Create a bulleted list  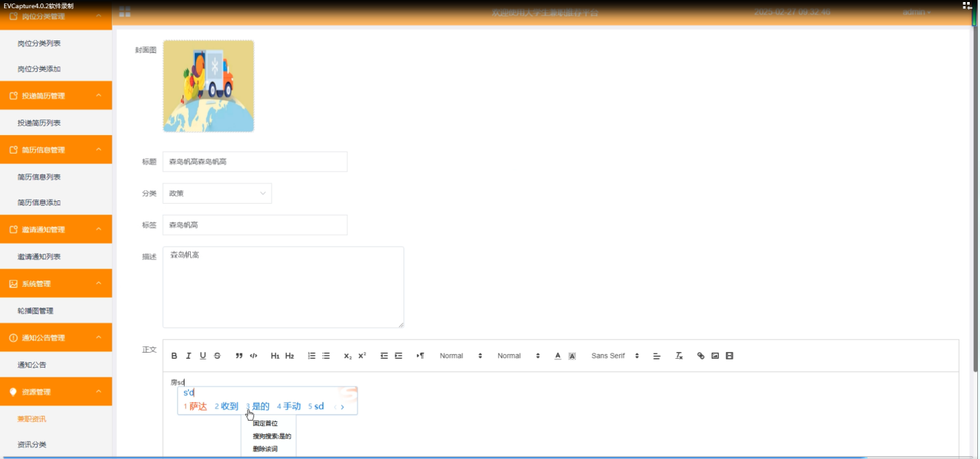[326, 356]
